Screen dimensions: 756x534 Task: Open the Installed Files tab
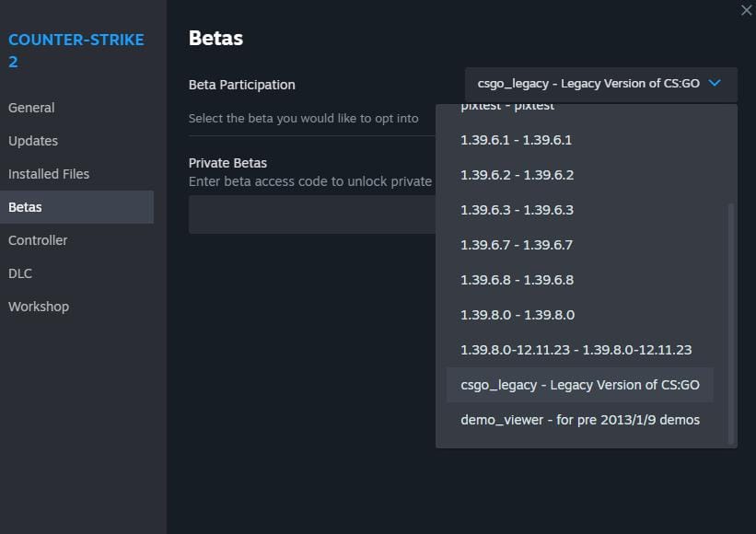click(x=49, y=174)
